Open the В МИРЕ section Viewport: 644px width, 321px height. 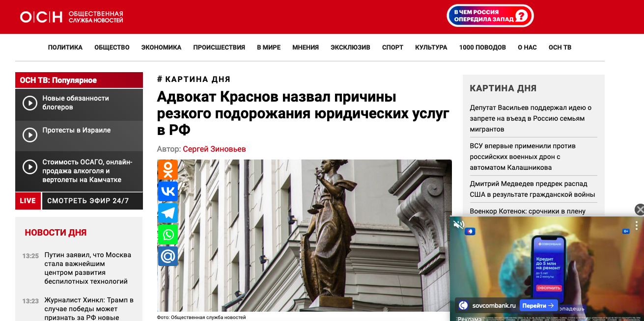point(269,48)
